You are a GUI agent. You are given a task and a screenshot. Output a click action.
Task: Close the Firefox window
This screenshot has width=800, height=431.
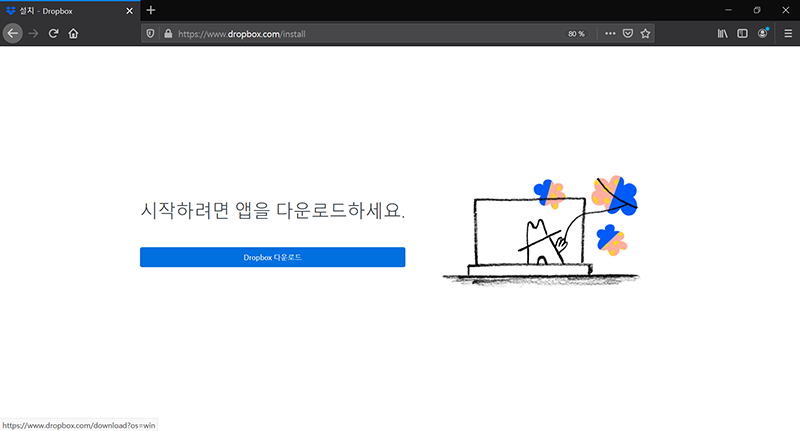point(786,10)
